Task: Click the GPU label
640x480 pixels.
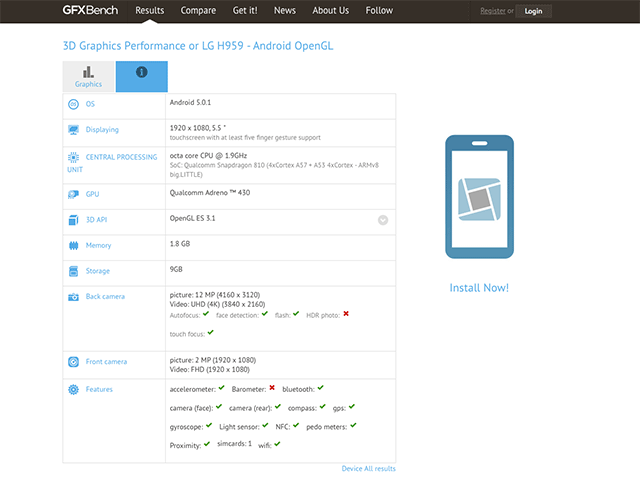Action: tap(92, 194)
